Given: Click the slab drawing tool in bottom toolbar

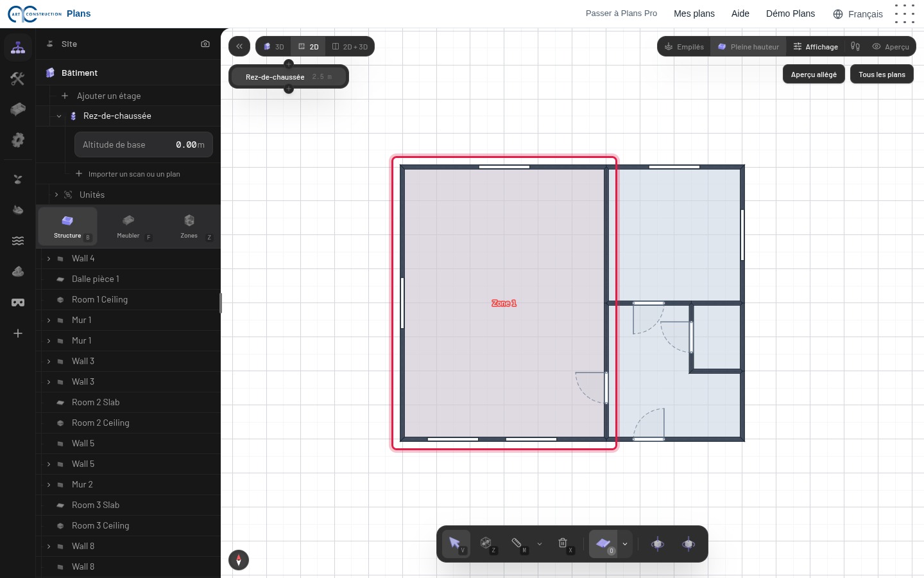Looking at the screenshot, I should 603,544.
